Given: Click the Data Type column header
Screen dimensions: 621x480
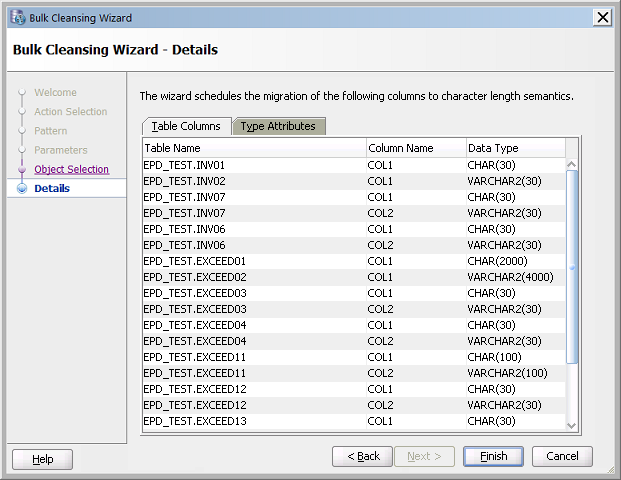Looking at the screenshot, I should click(514, 148).
